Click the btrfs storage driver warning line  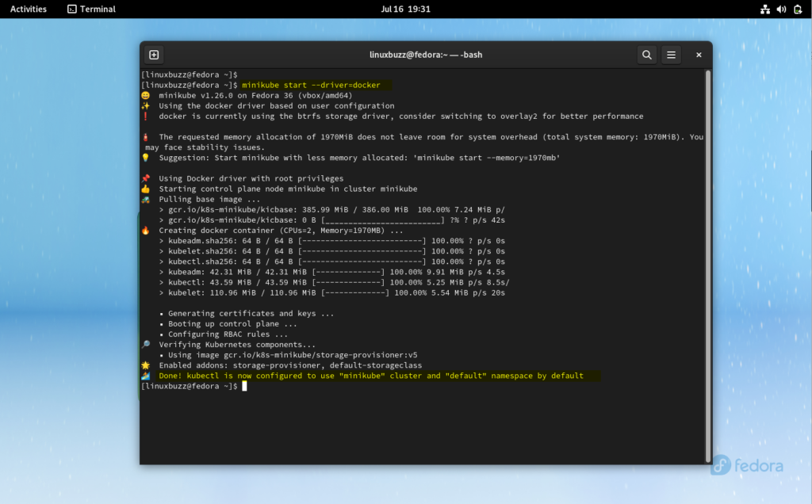tap(400, 116)
